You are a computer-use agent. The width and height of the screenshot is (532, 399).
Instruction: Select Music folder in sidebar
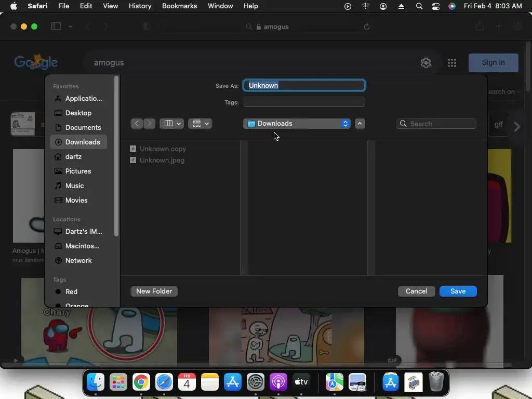(x=78, y=186)
